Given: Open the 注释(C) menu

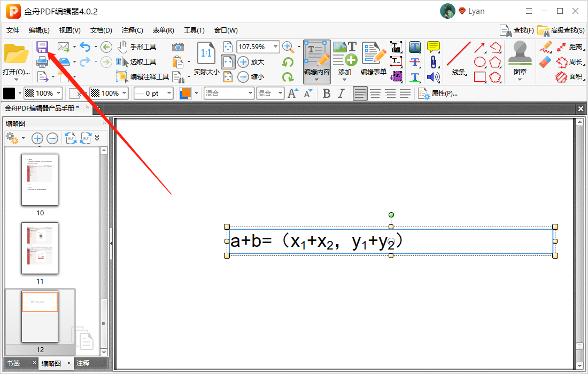Looking at the screenshot, I should pos(133,30).
